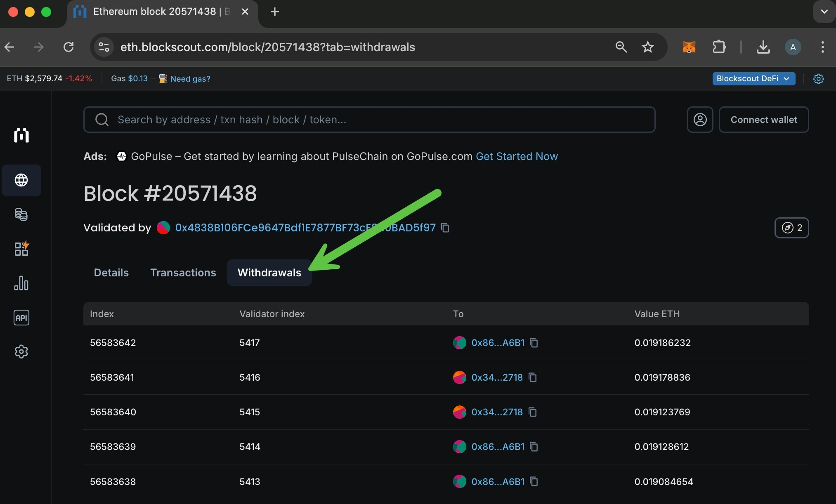This screenshot has height=504, width=836.
Task: Click the Connect wallet button
Action: tap(763, 120)
